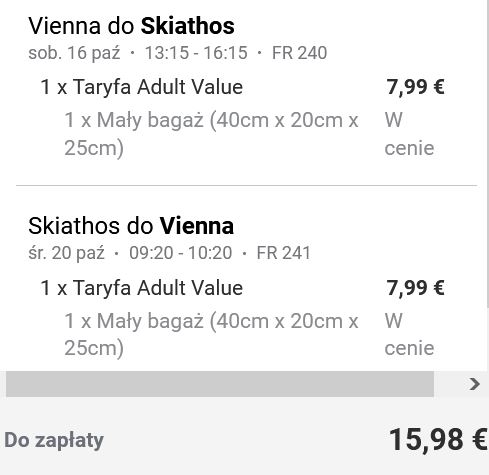Select outbound Taryfa Adult Value line
The height and width of the screenshot is (475, 489).
[142, 87]
